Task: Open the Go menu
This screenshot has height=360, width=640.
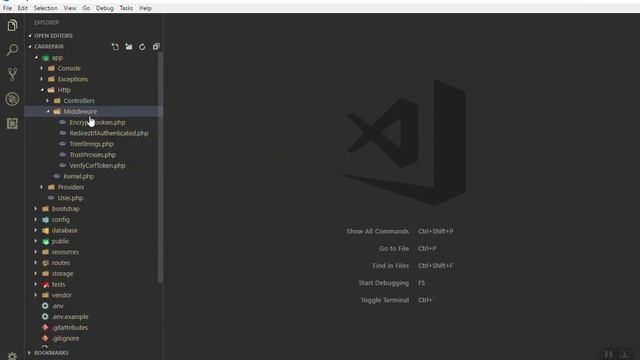Action: (x=86, y=8)
